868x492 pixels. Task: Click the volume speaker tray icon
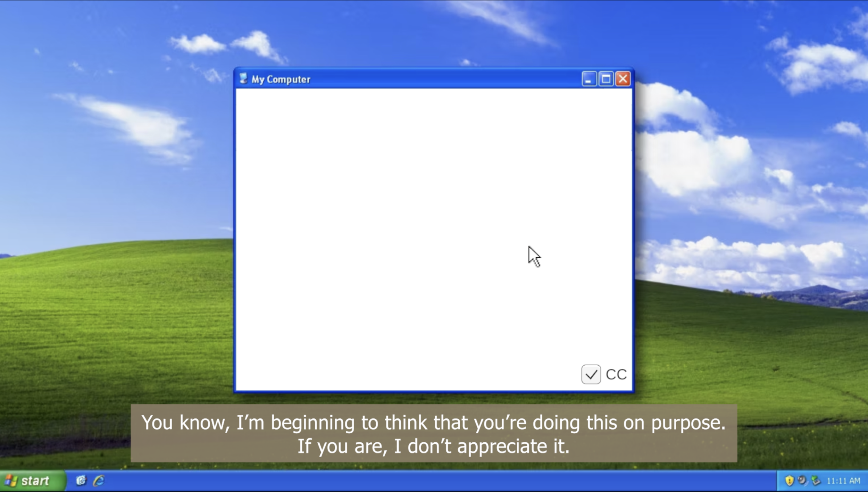click(802, 481)
